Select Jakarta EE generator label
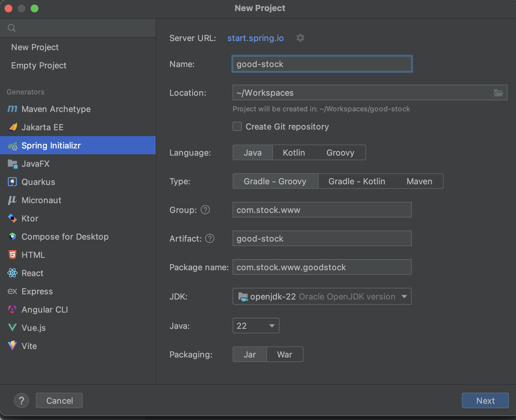 [42, 127]
